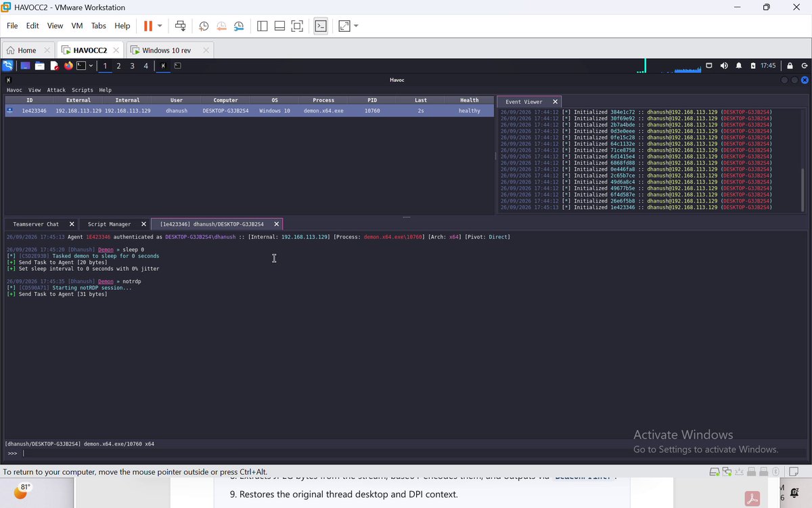The width and height of the screenshot is (812, 508).
Task: Send Ctrl+Alt+Del to the VM
Action: point(181,26)
